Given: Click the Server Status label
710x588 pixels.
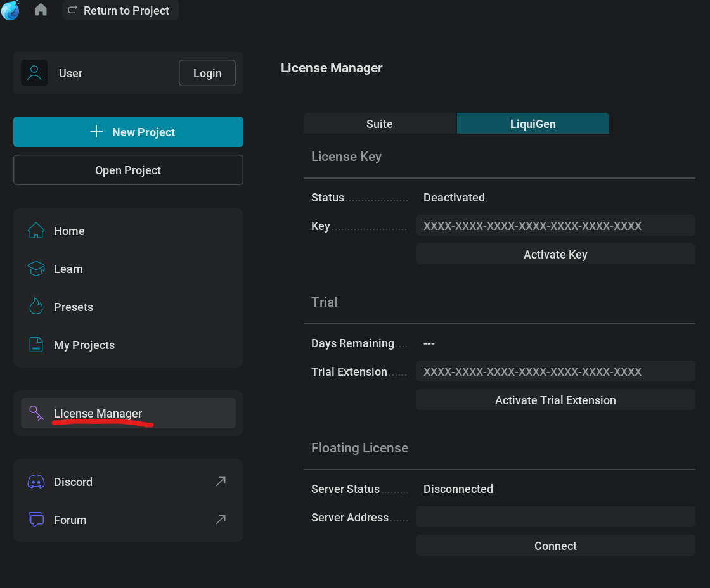Looking at the screenshot, I should pos(345,489).
